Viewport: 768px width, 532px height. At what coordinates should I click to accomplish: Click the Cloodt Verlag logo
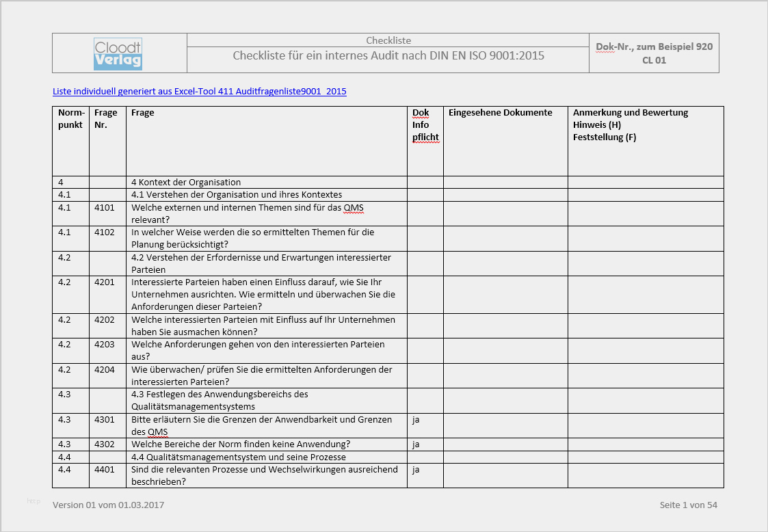tap(118, 54)
